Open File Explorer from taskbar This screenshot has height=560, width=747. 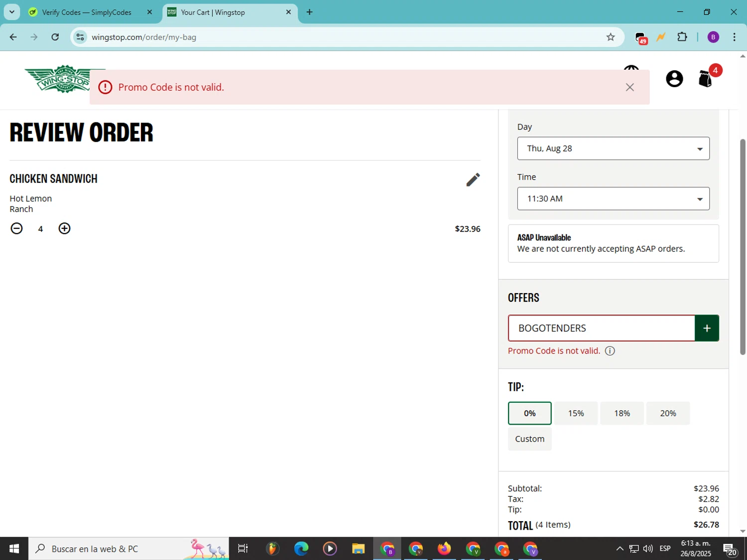(x=358, y=549)
